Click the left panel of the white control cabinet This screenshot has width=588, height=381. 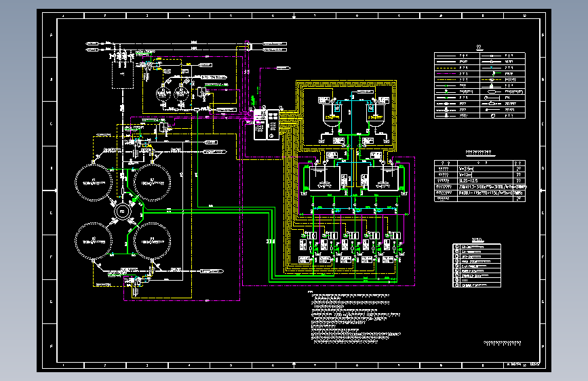coord(260,125)
